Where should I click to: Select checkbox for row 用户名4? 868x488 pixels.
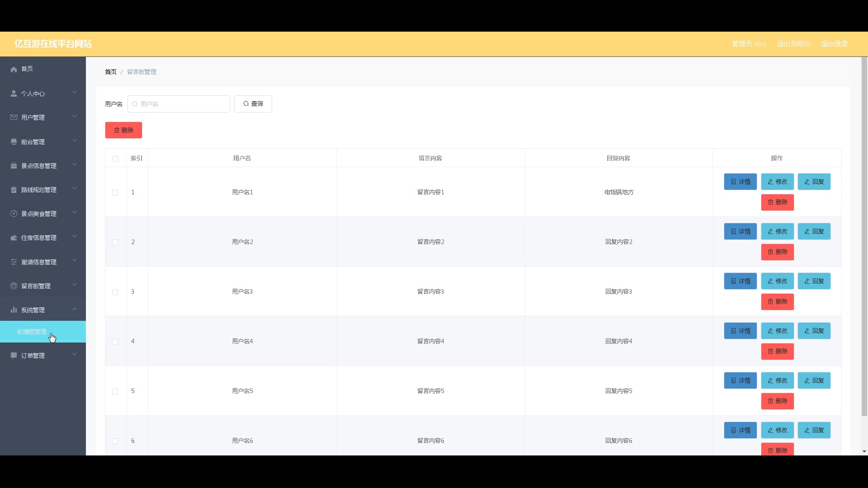click(115, 342)
